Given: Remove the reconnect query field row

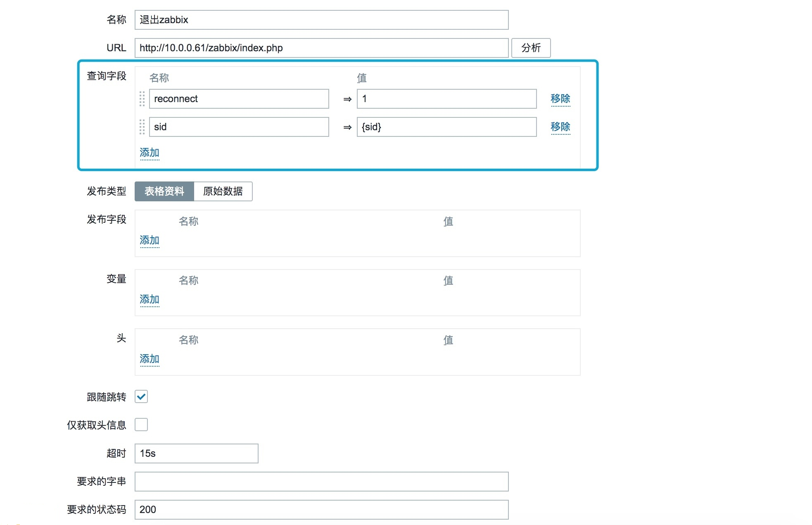Looking at the screenshot, I should pyautogui.click(x=560, y=99).
